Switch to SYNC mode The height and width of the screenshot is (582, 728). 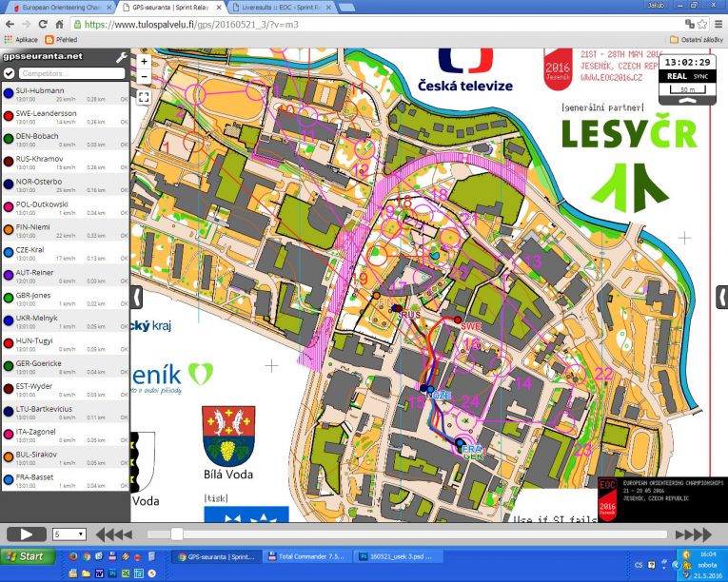coord(701,77)
